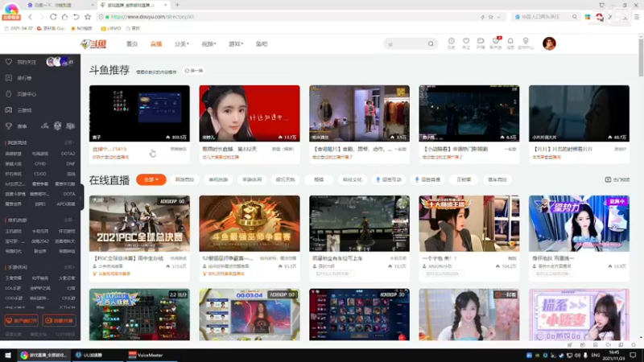The width and height of the screenshot is (644, 362).
Task: Click DNF in the sidebar game list
Action: tap(71, 164)
